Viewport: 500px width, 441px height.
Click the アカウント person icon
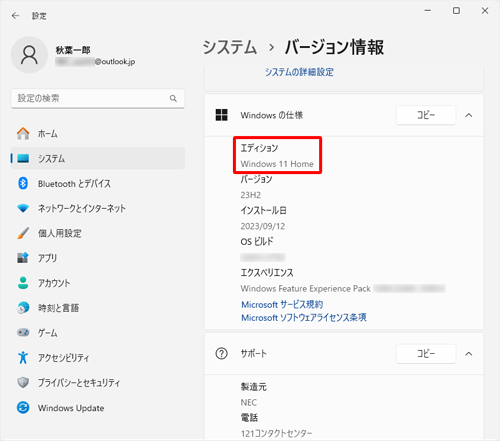coord(23,283)
